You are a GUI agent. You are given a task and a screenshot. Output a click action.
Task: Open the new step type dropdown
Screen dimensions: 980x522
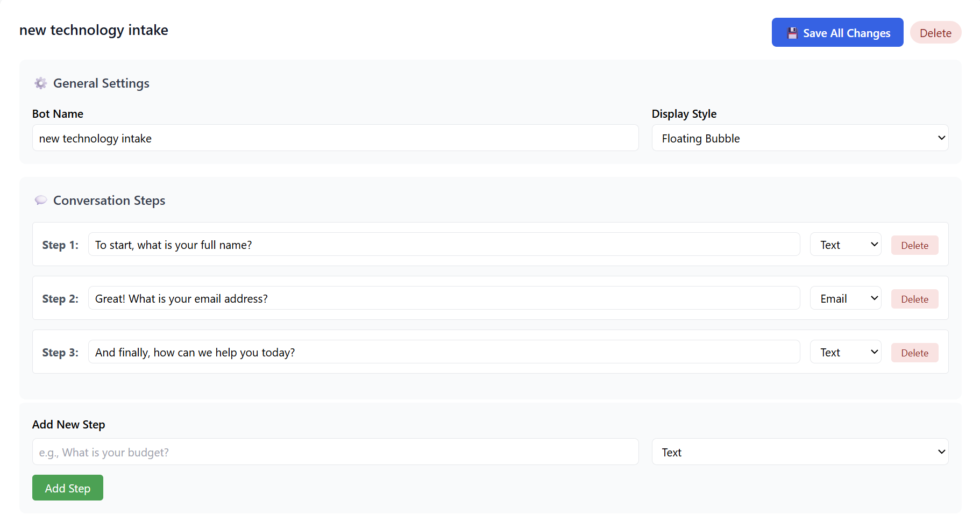(799, 452)
